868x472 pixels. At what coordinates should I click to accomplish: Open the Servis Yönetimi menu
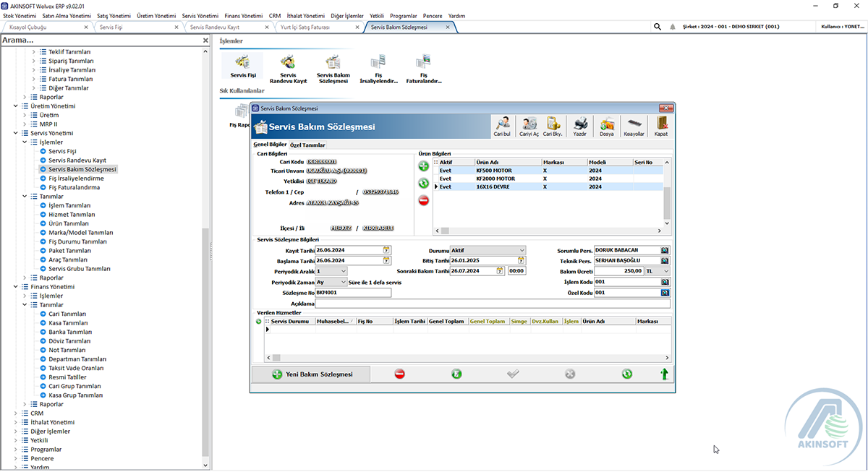pyautogui.click(x=200, y=15)
